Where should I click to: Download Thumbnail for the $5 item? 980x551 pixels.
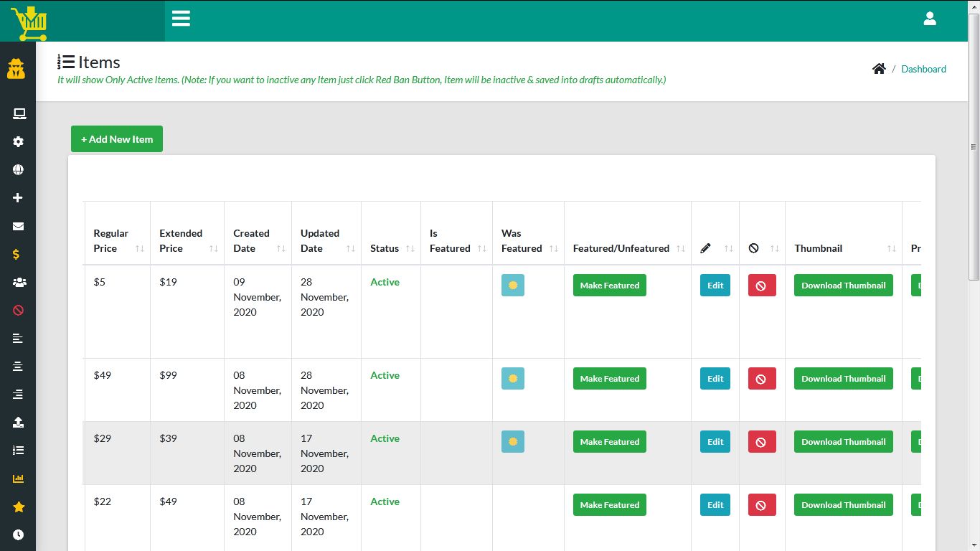pyautogui.click(x=843, y=286)
